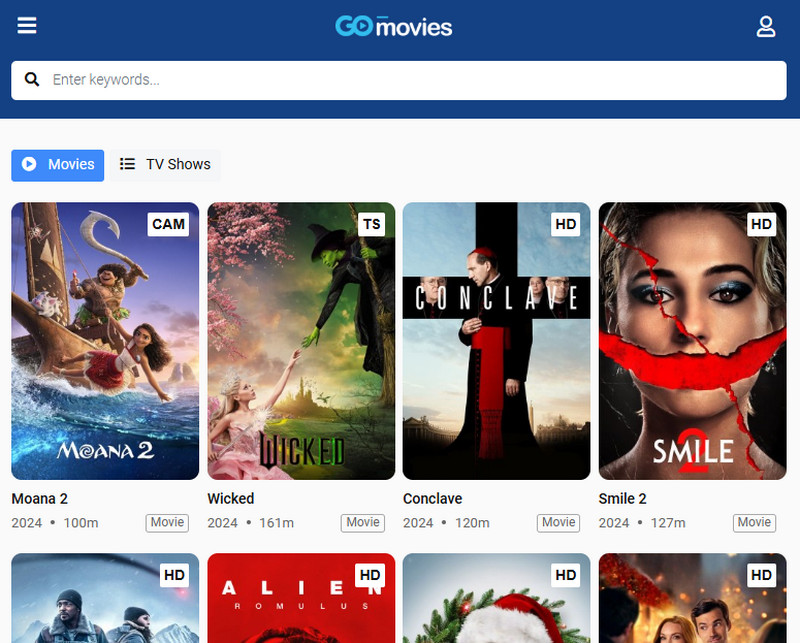Open the Moana 2 poster

(105, 341)
